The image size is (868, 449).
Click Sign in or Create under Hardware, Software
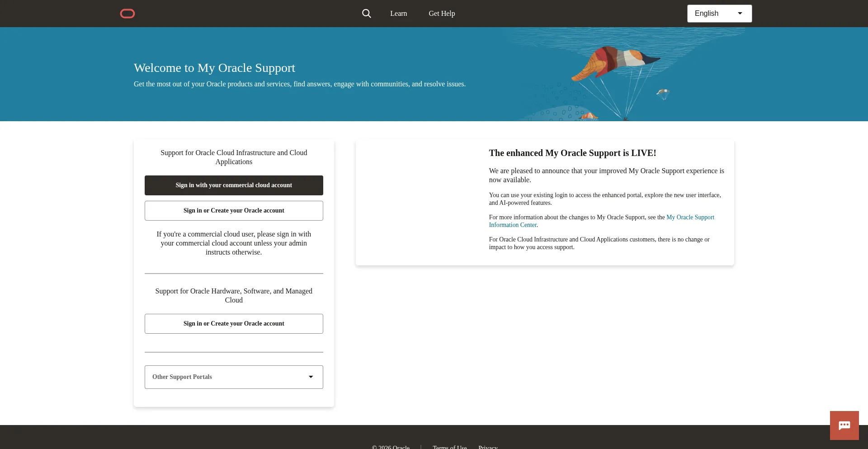(x=234, y=324)
